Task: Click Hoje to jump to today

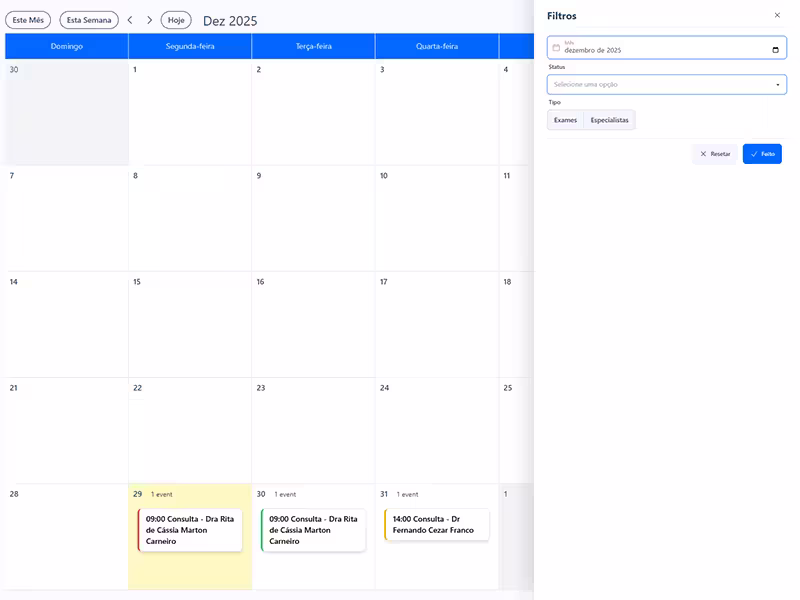Action: tap(175, 19)
